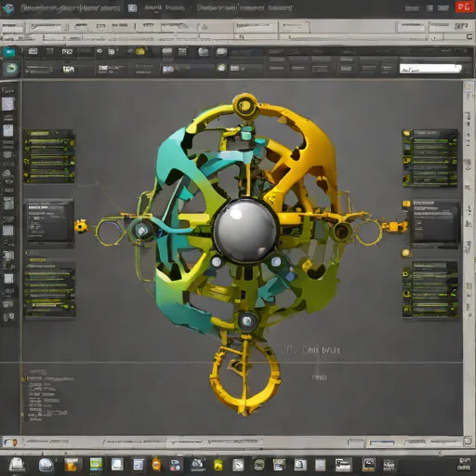The width and height of the screenshot is (476, 476).
Task: Open the round orange icon in the taskbar
Action: click(156, 465)
